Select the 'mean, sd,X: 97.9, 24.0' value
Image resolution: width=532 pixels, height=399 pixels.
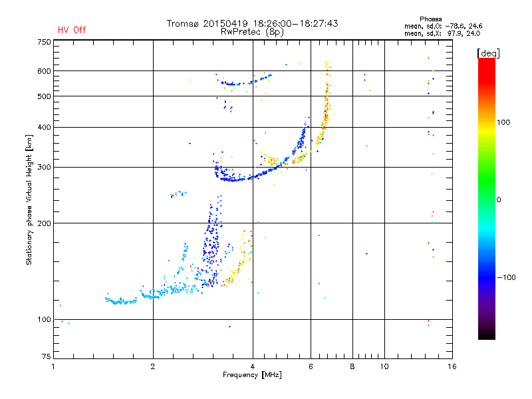[x=442, y=33]
